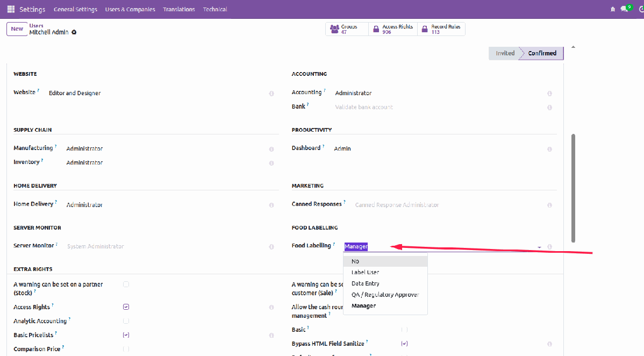Set status to Invited

[x=505, y=53]
